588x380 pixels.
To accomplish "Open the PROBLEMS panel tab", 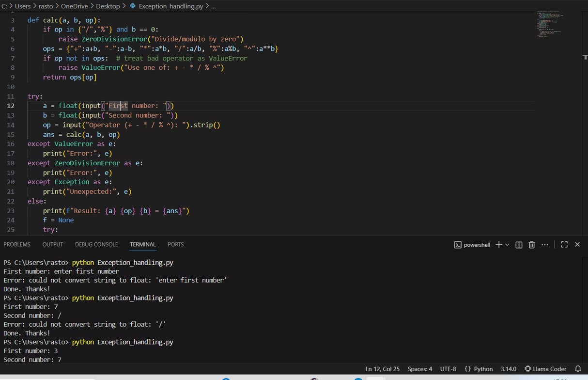I will pyautogui.click(x=16, y=244).
